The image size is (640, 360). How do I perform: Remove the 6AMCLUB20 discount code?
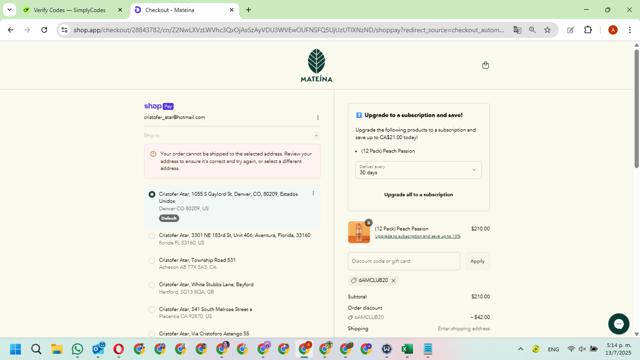[x=393, y=281]
